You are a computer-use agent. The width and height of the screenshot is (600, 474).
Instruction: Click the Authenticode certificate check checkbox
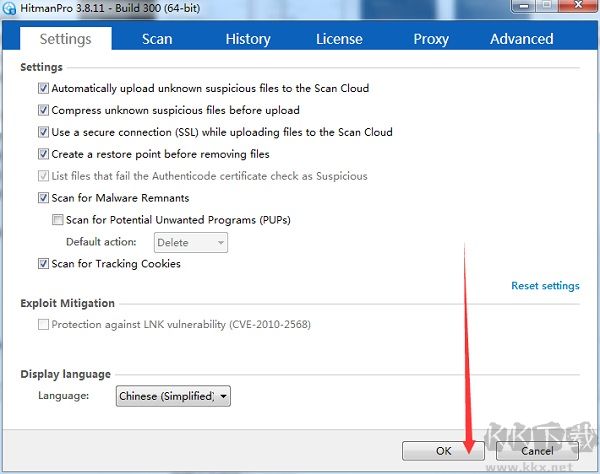click(x=43, y=176)
